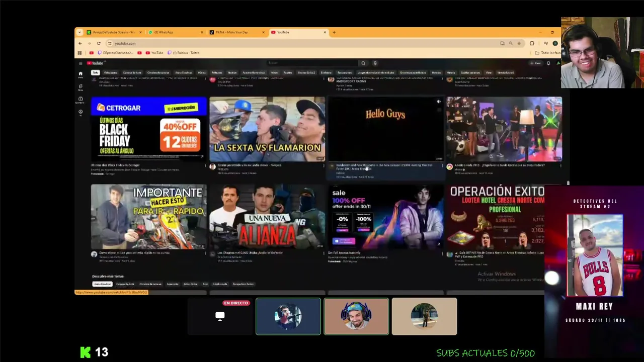Open the TV show stage video thumbnail
The height and width of the screenshot is (362, 644).
click(504, 129)
